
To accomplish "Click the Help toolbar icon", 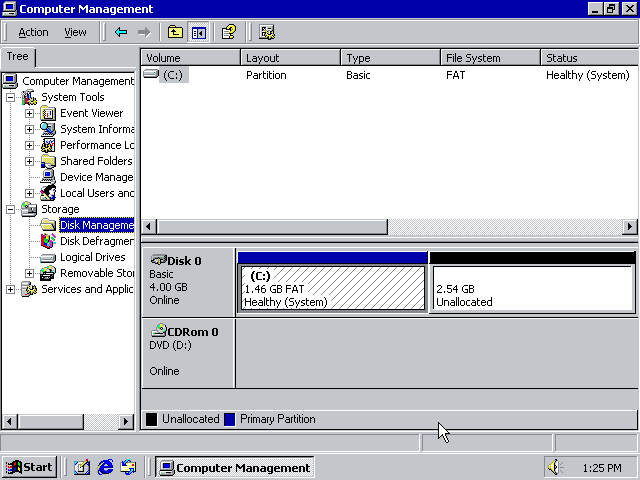I will click(229, 32).
